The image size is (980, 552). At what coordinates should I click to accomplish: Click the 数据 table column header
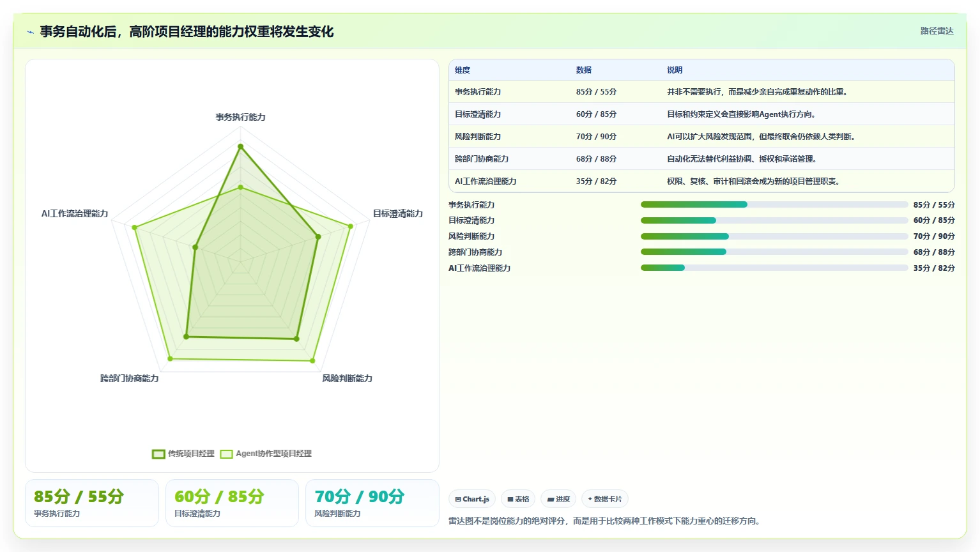pos(584,70)
